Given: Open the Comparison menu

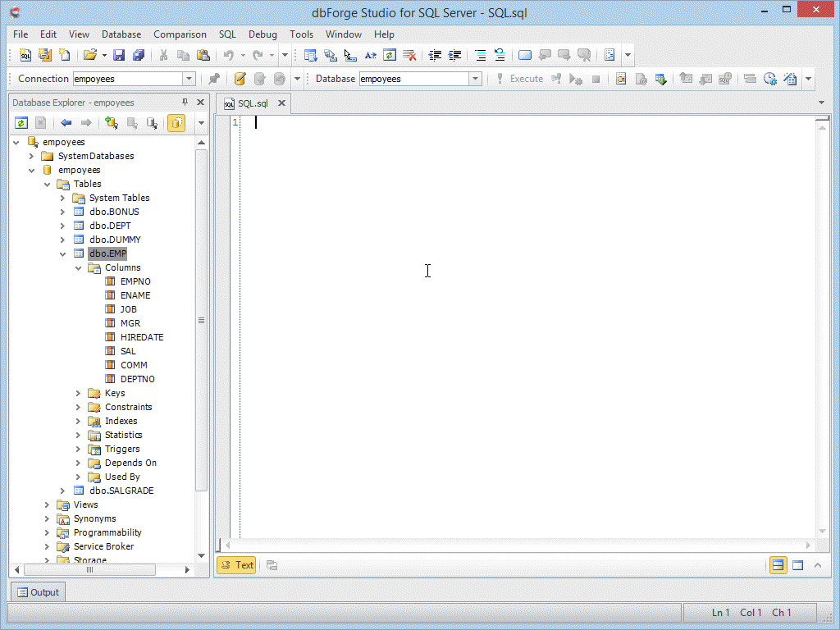Looking at the screenshot, I should [x=180, y=34].
